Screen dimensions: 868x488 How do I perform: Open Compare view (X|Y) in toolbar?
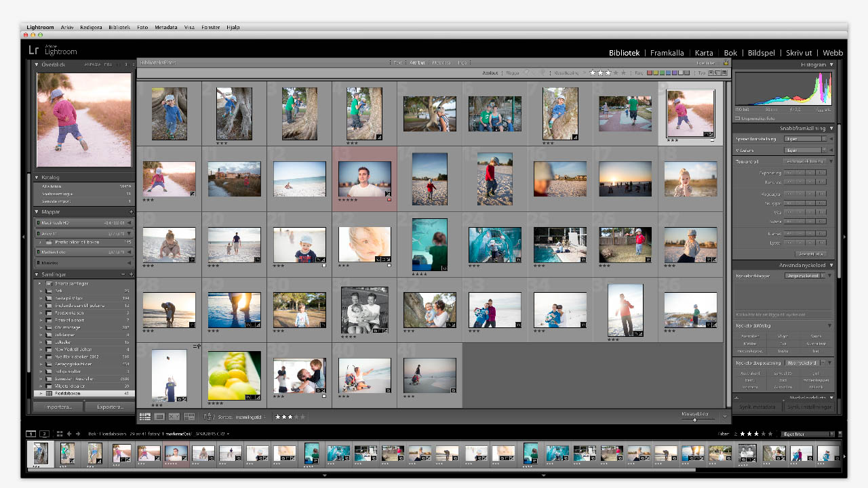(x=174, y=417)
